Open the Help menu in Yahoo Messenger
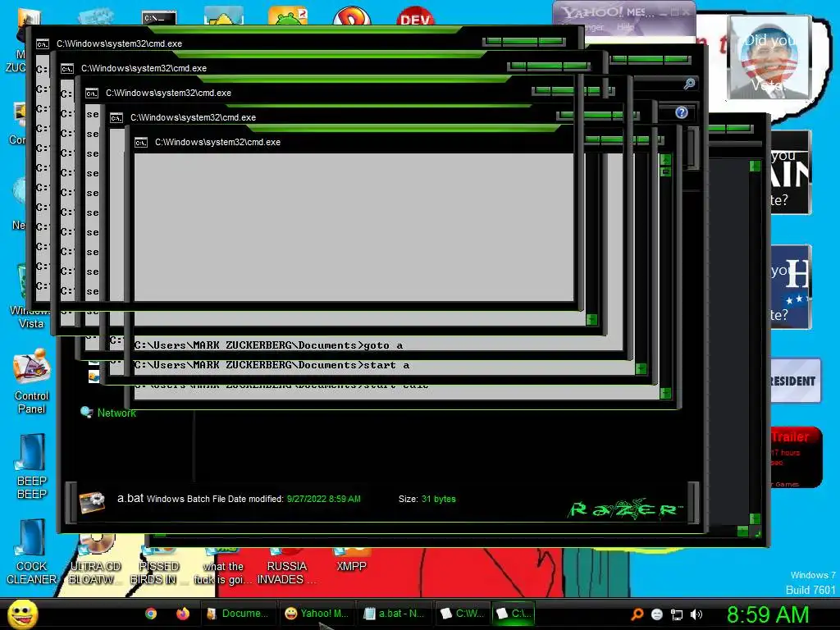 click(x=625, y=27)
